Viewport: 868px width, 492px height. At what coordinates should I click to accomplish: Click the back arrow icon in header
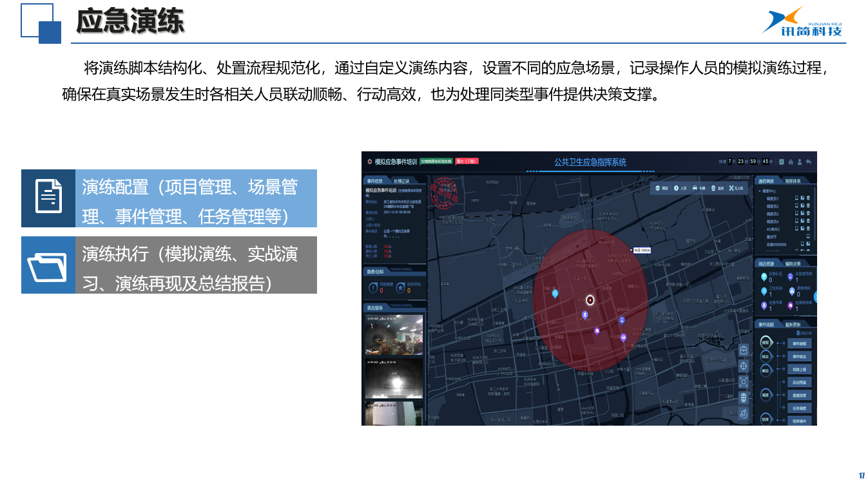[x=809, y=162]
